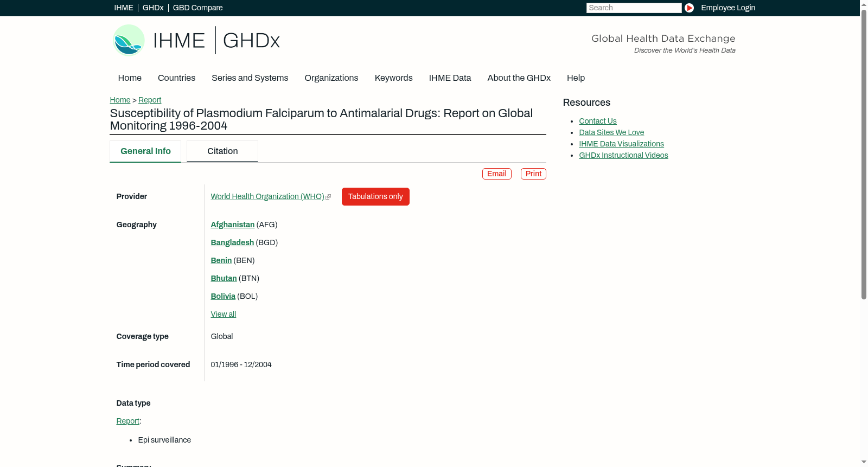The width and height of the screenshot is (868, 467).
Task: Click the 'Epi surveillance' list item
Action: point(165,440)
